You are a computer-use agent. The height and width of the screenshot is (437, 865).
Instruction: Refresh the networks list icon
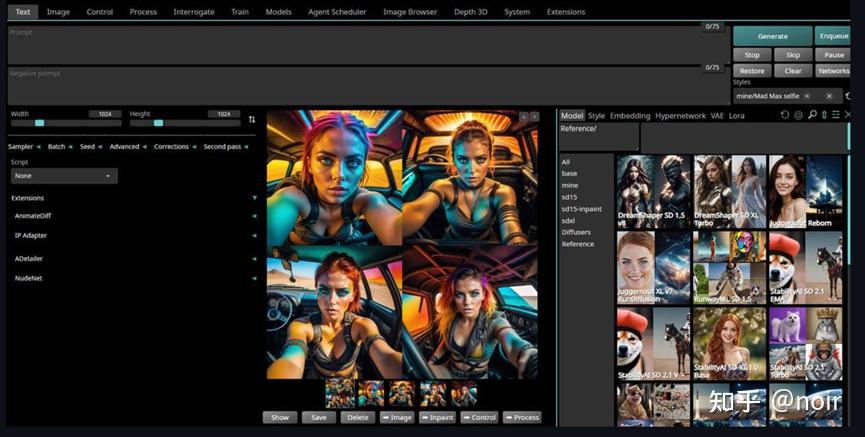pyautogui.click(x=784, y=115)
